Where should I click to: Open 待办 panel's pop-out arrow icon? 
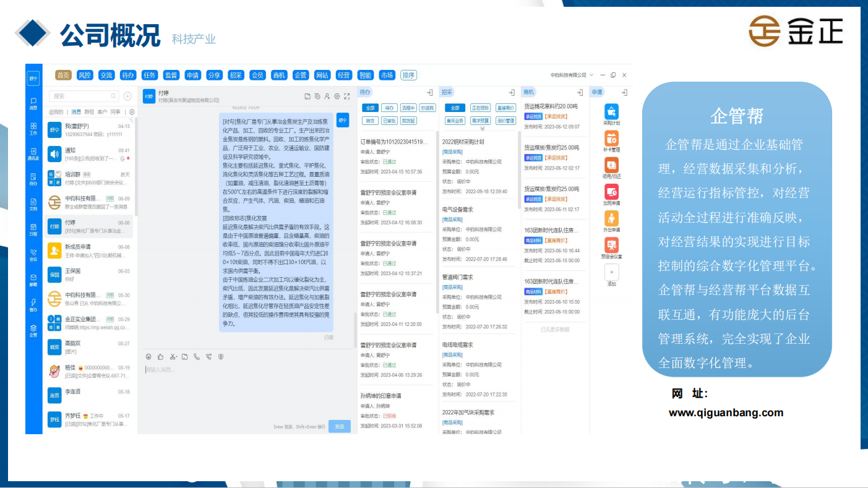pyautogui.click(x=429, y=92)
